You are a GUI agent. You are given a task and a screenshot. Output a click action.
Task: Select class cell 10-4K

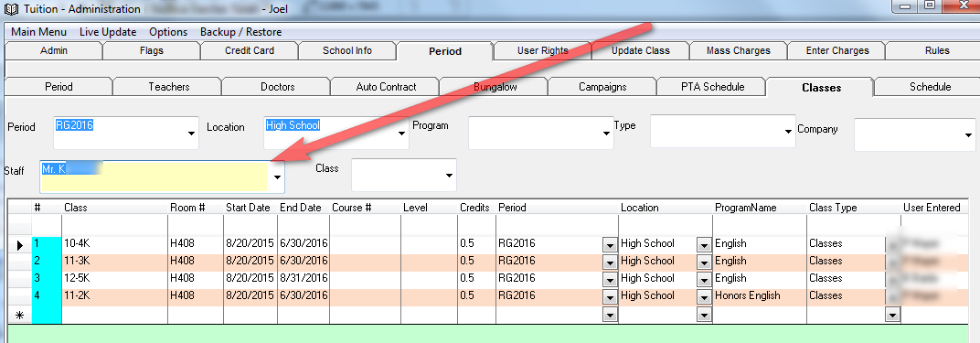click(x=114, y=243)
